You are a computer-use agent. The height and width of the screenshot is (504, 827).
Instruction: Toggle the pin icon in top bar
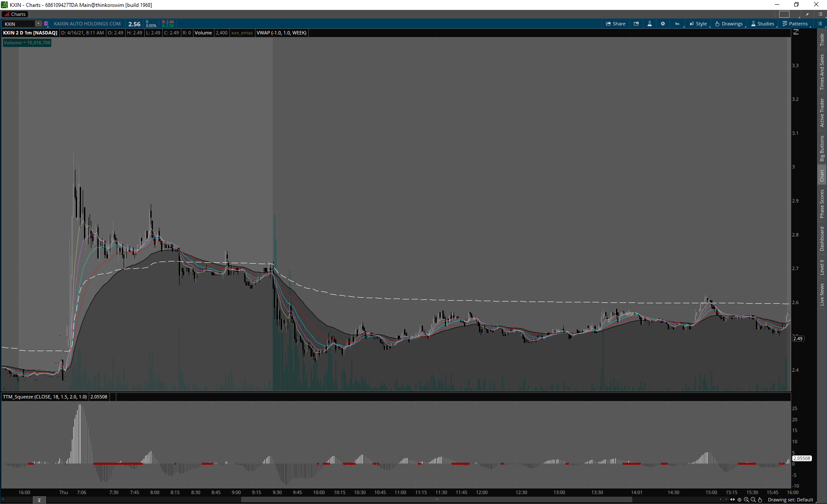coord(807,14)
